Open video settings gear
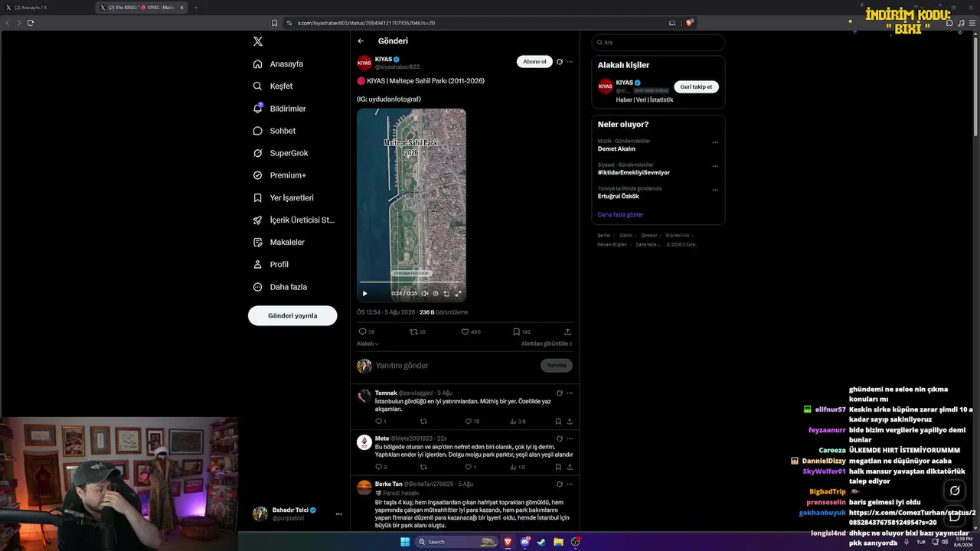Image resolution: width=980 pixels, height=551 pixels. 436,293
